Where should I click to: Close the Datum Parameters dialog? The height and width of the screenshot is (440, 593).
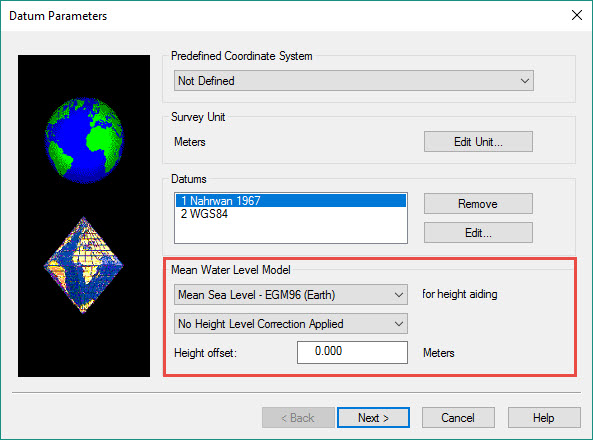pyautogui.click(x=577, y=15)
